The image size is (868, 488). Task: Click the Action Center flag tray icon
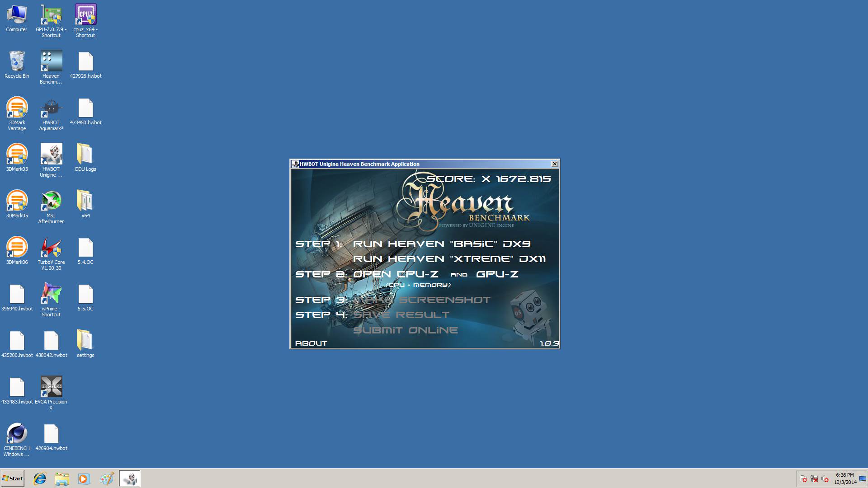pos(803,479)
